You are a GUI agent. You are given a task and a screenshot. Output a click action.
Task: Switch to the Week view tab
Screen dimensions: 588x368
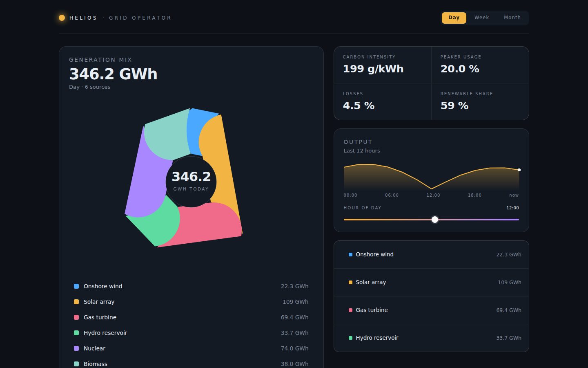pyautogui.click(x=481, y=18)
